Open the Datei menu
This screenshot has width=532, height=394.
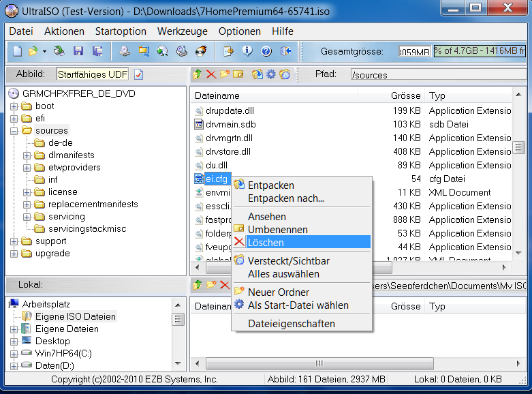[x=21, y=31]
